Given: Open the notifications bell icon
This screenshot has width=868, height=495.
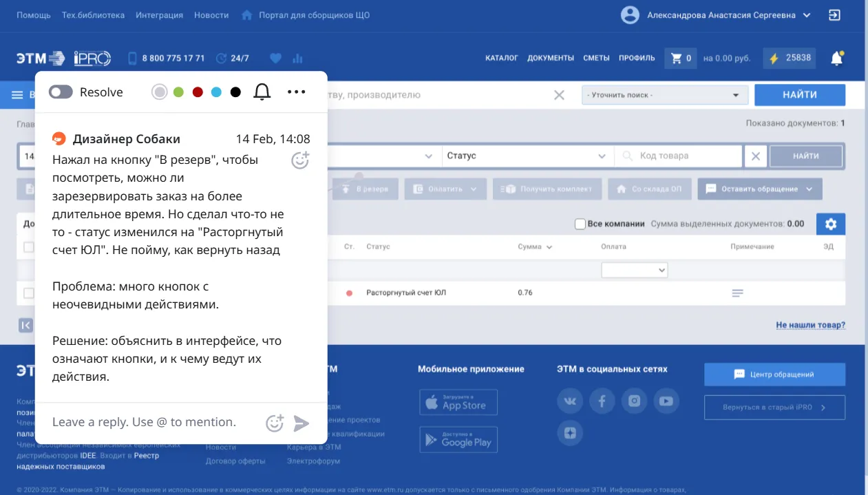Looking at the screenshot, I should tap(836, 59).
